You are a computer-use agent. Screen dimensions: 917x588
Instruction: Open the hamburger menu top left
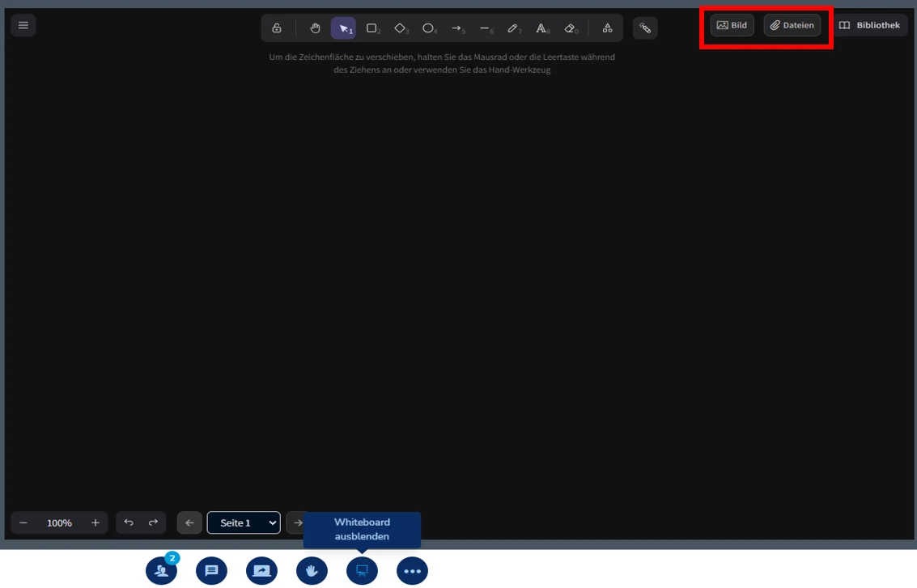pyautogui.click(x=23, y=25)
